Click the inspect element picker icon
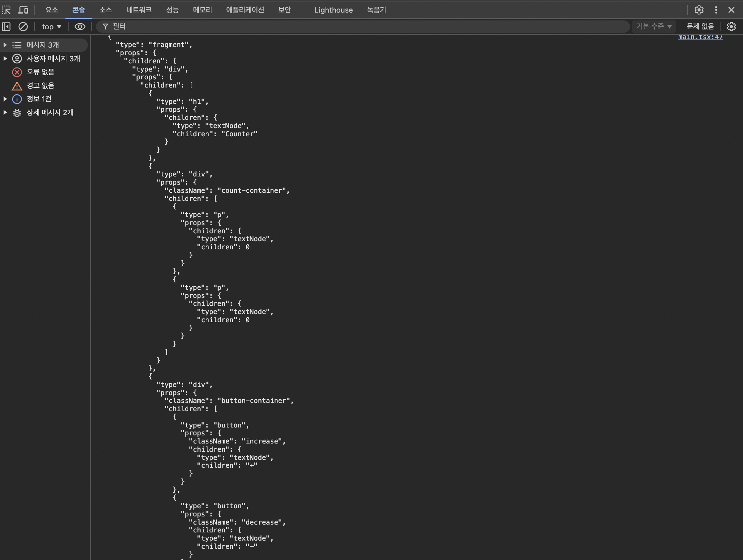The height and width of the screenshot is (560, 743). coord(6,10)
